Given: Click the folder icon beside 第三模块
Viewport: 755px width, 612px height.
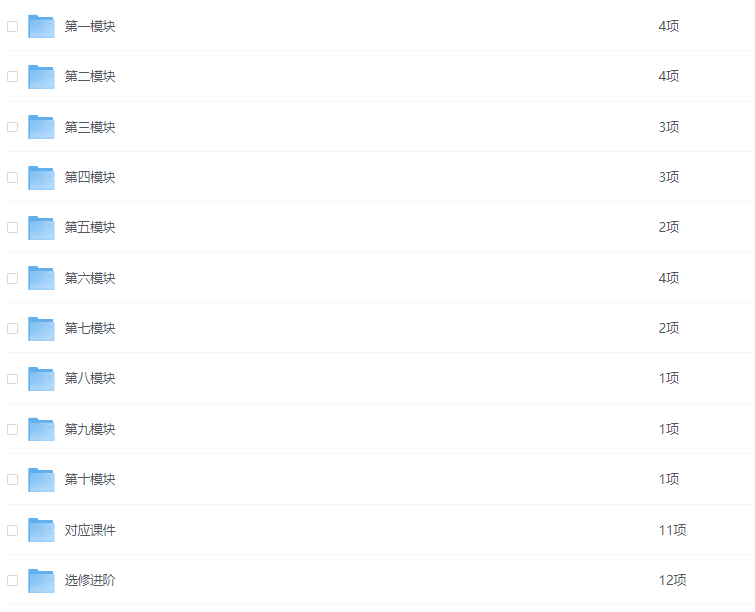Looking at the screenshot, I should pos(41,127).
